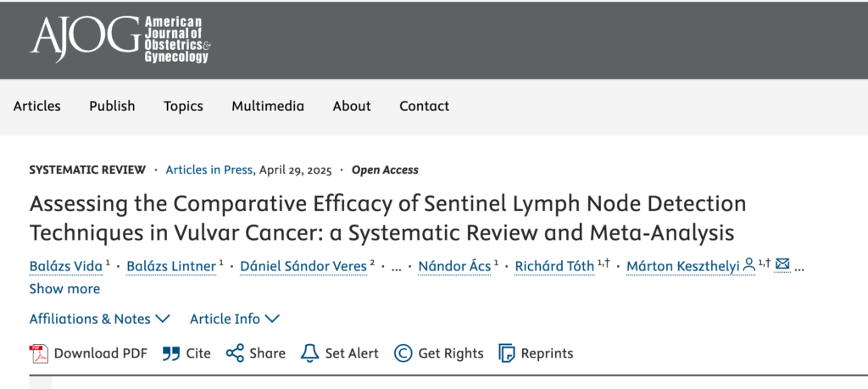This screenshot has height=389, width=868.
Task: Click the AJOG journal logo
Action: point(120,39)
